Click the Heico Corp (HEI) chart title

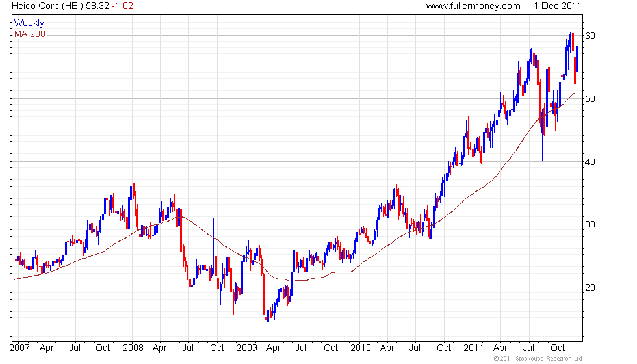[x=47, y=6]
